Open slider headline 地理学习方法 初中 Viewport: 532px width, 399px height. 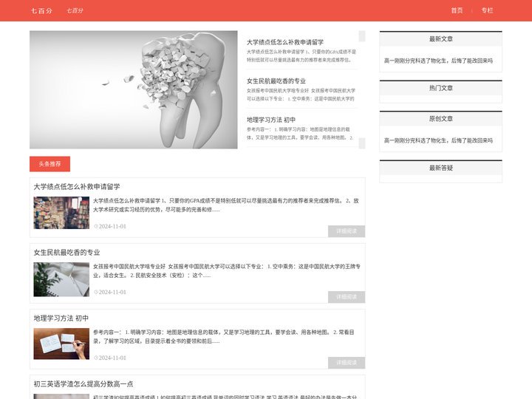(271, 120)
